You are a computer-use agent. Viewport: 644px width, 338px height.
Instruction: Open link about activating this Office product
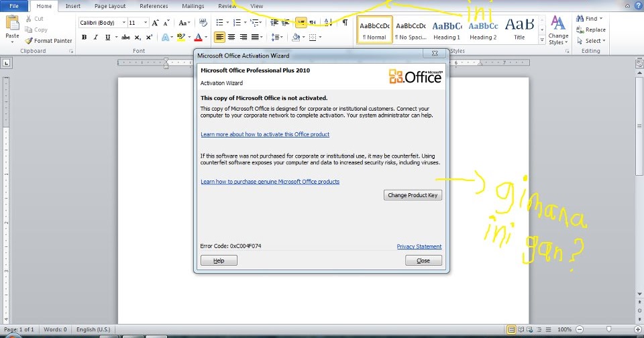(265, 134)
